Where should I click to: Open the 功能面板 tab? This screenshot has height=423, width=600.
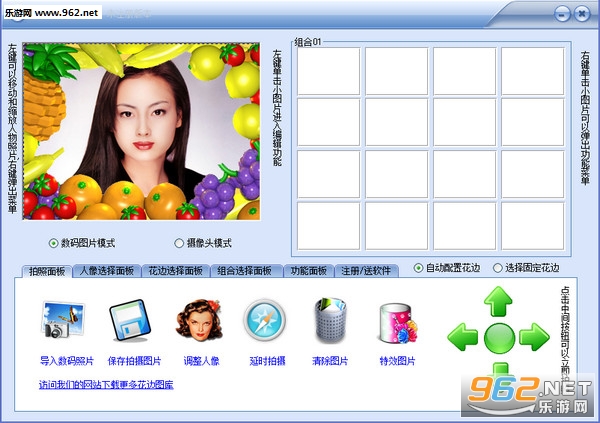pos(309,271)
